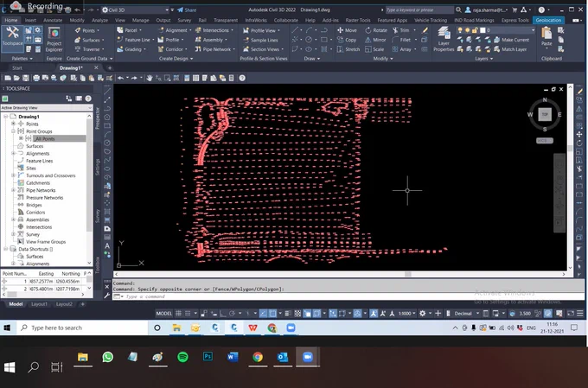
Task: Activate the Stretch tool
Action: (x=348, y=49)
